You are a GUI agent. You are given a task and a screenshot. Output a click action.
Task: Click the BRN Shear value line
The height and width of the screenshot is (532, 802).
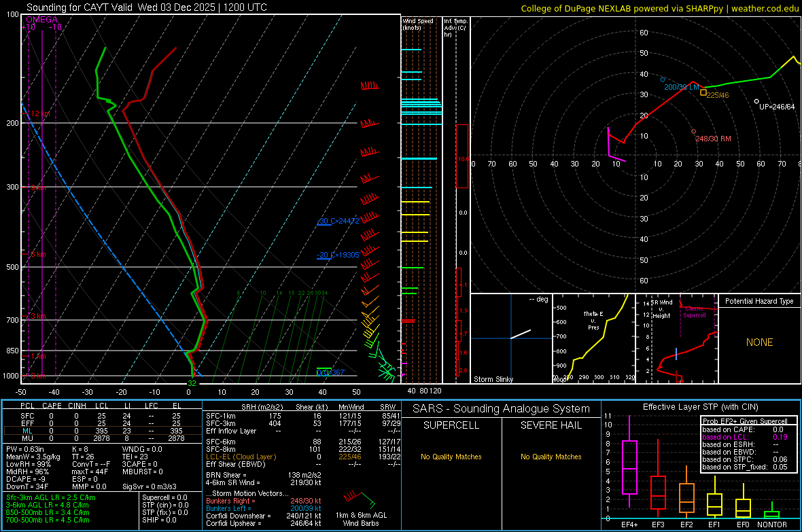pos(264,475)
